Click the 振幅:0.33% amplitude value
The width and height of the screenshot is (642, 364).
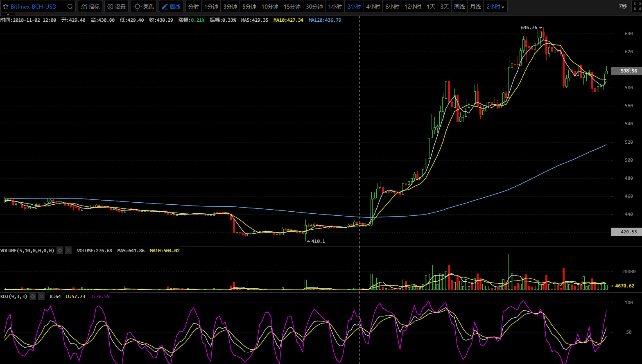(x=223, y=20)
